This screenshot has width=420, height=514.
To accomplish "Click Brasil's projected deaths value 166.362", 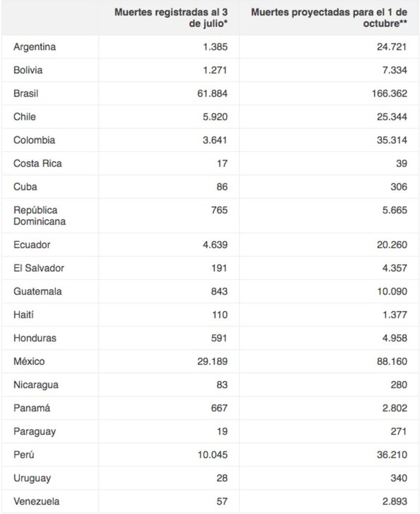I will click(389, 93).
